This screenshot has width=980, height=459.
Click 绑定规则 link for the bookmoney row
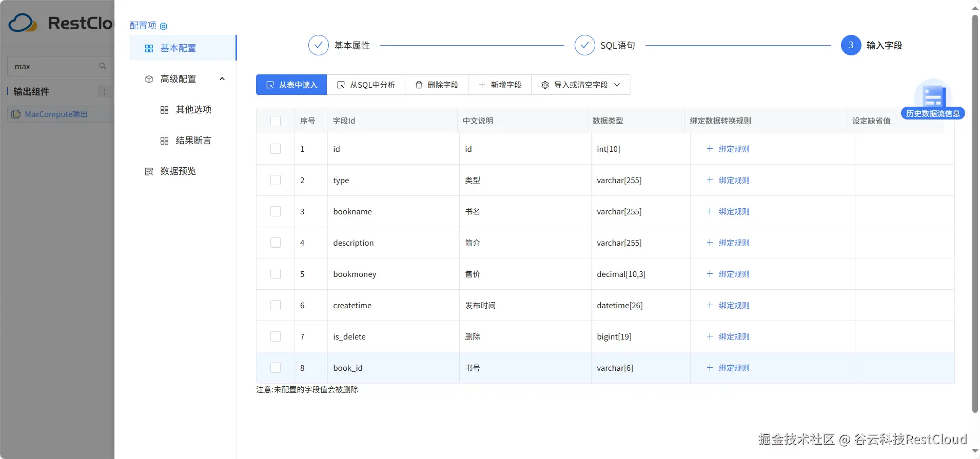(x=734, y=274)
